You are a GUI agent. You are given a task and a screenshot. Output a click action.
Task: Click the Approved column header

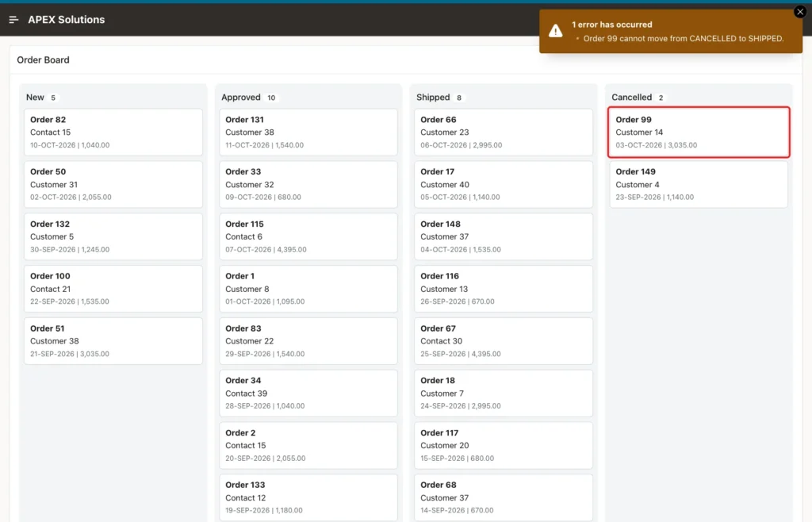click(241, 98)
